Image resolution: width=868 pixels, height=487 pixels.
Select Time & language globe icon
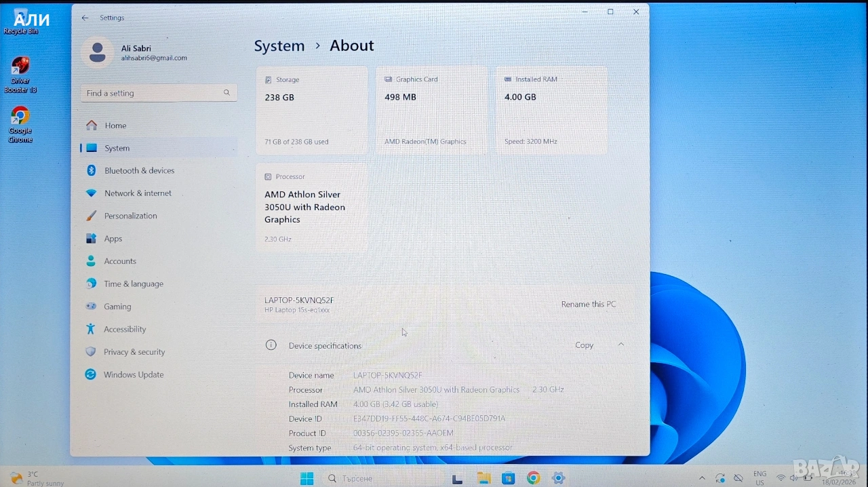click(x=91, y=284)
